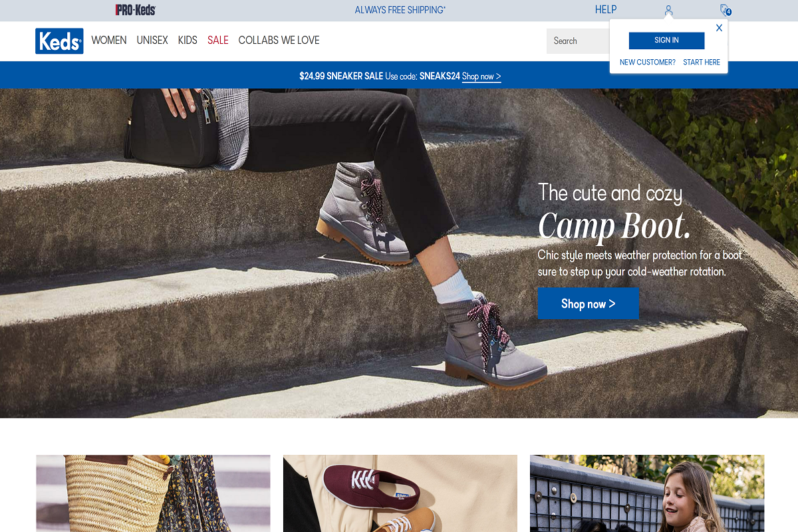Click the SIGN IN button
Screen dimensions: 798x532
[x=666, y=41]
